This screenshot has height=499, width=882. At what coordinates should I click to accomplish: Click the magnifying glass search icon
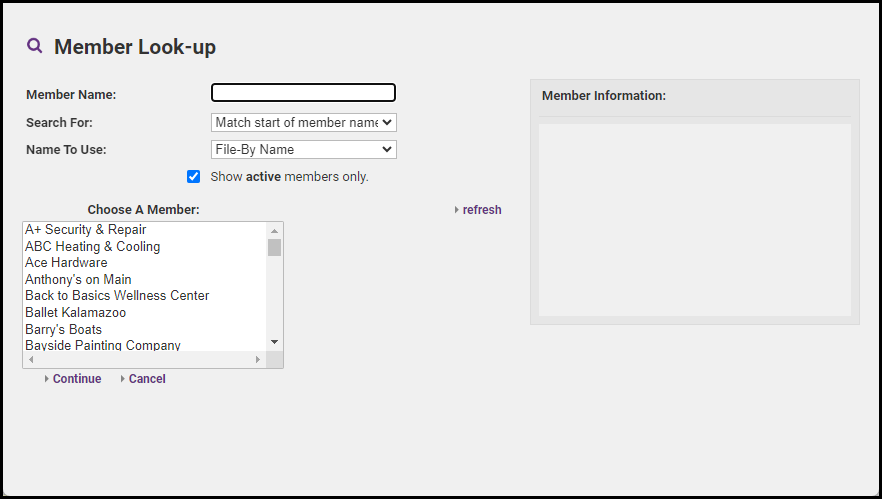click(35, 46)
